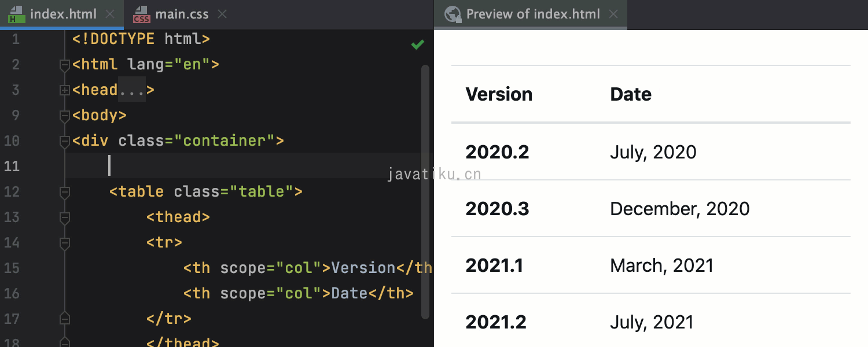Click the March, 2021 date cell

pyautogui.click(x=662, y=265)
